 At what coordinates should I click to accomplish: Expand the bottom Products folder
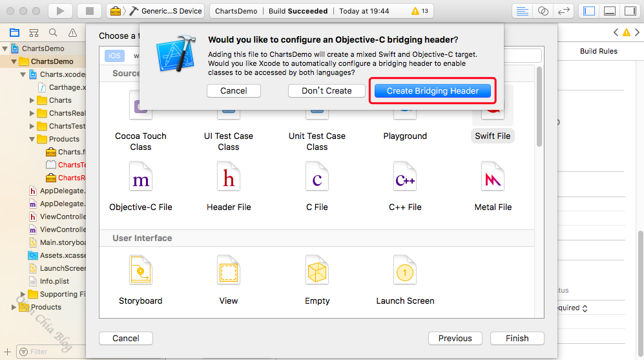(14, 307)
